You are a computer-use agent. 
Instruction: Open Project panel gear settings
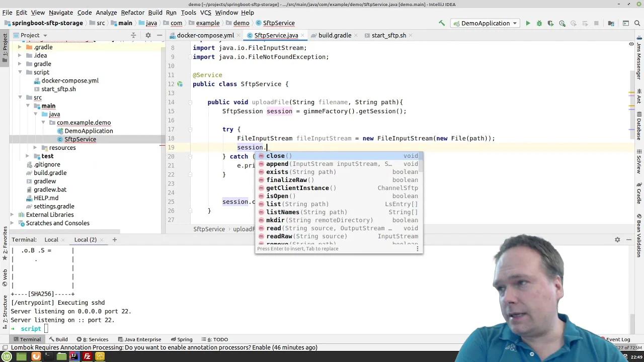pyautogui.click(x=148, y=35)
